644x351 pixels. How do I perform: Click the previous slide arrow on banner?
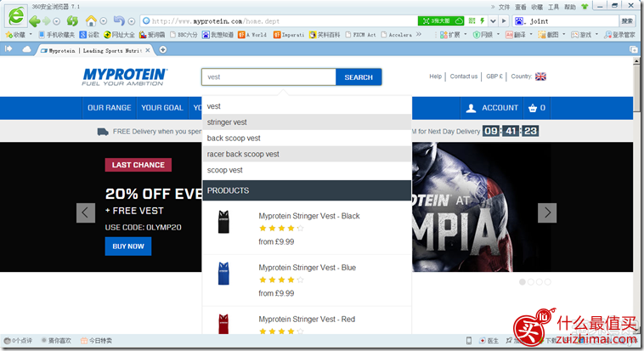point(86,213)
